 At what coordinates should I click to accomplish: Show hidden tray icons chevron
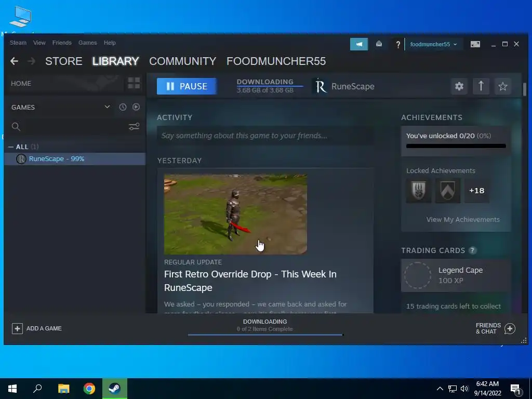tap(440, 389)
